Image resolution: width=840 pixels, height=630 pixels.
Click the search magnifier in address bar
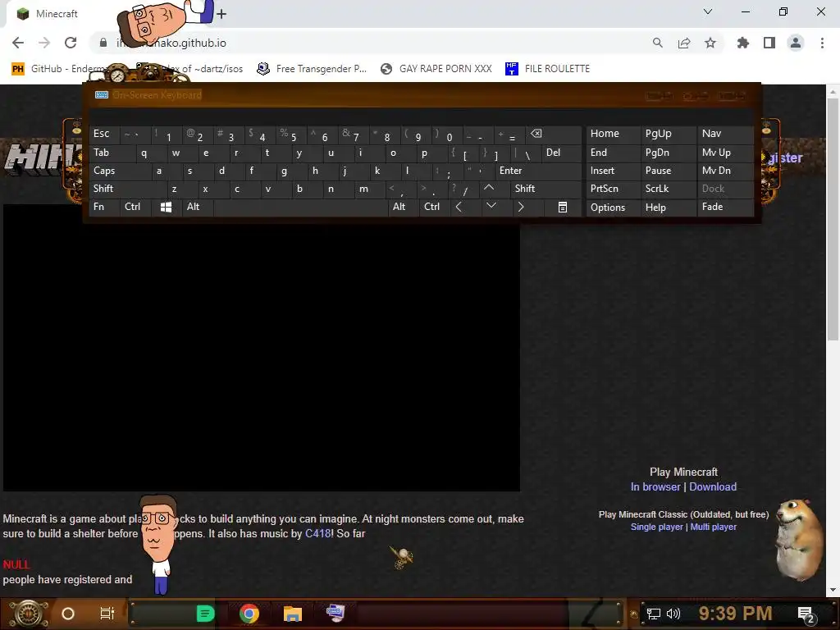pos(657,43)
